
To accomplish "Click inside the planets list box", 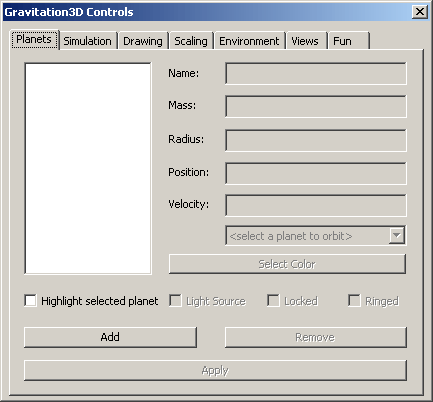I will click(88, 168).
